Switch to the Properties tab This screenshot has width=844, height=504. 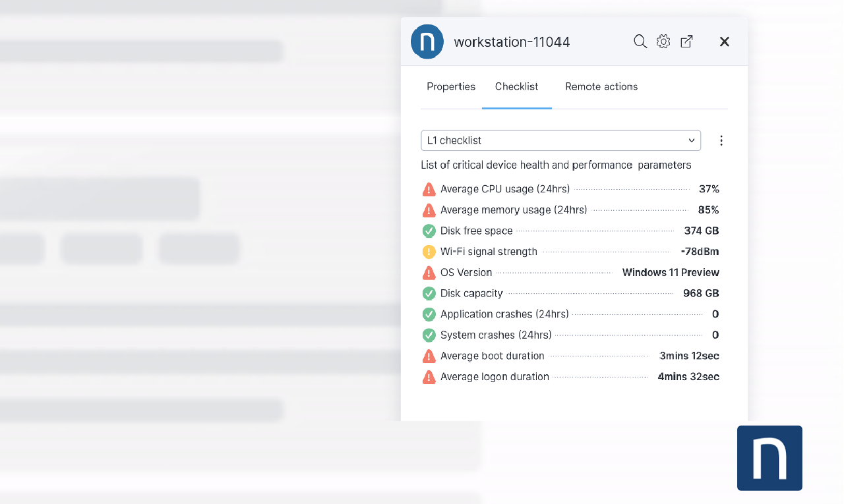[451, 87]
